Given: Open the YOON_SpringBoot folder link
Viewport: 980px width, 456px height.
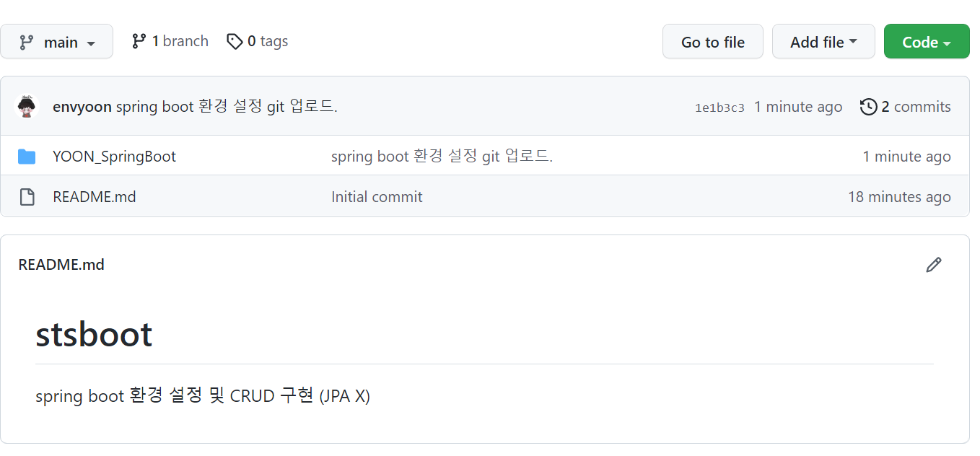Looking at the screenshot, I should pos(114,156).
